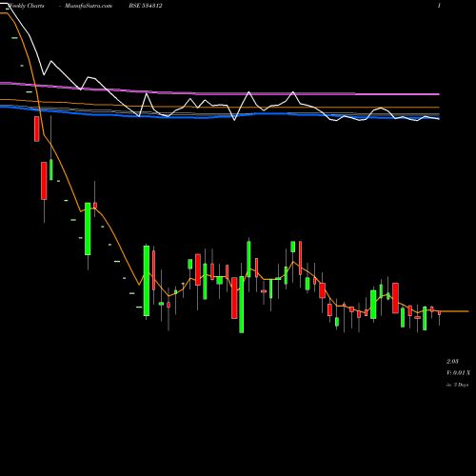
Task: Click the price value above the volume text
Action: (x=452, y=362)
